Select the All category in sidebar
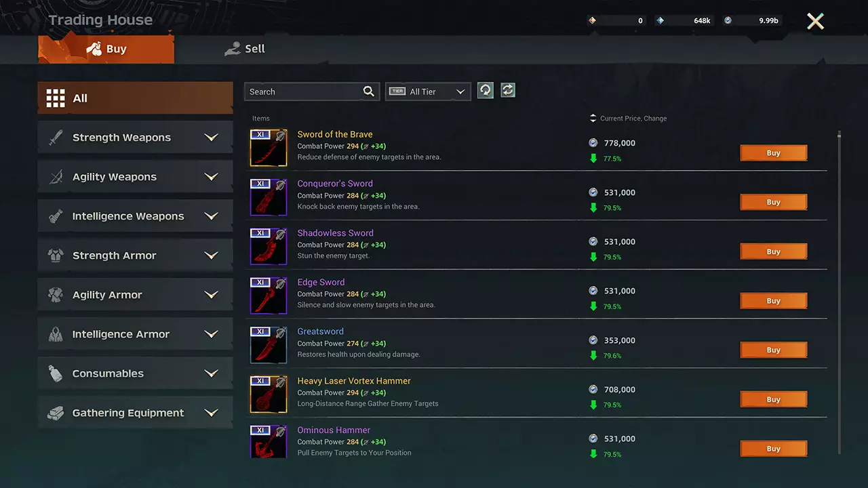Image resolution: width=868 pixels, height=488 pixels. (136, 98)
